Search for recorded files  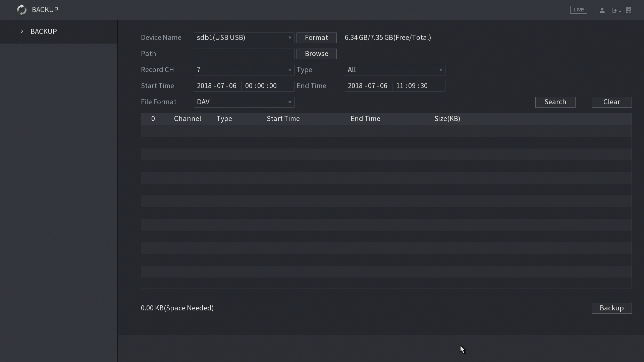pos(555,102)
